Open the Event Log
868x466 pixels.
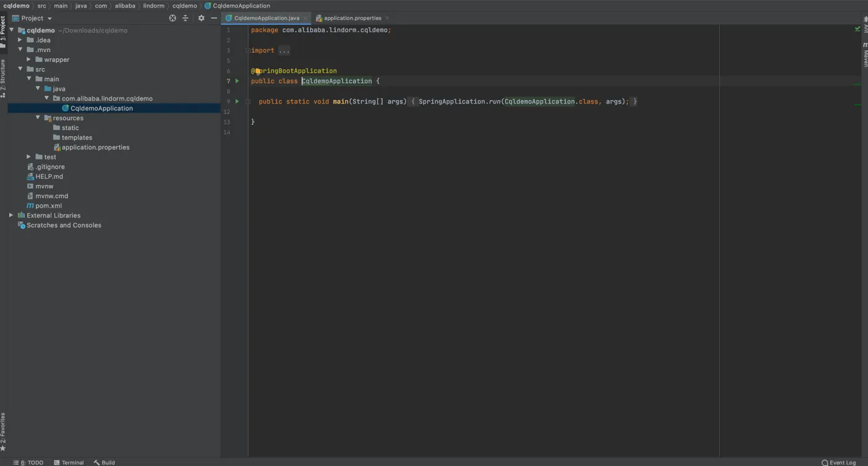[x=838, y=462]
